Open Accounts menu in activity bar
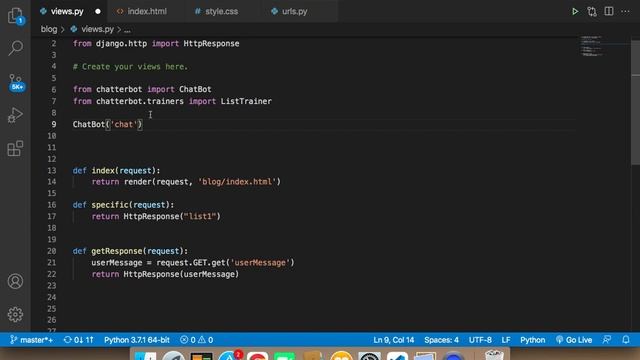 click(16, 281)
